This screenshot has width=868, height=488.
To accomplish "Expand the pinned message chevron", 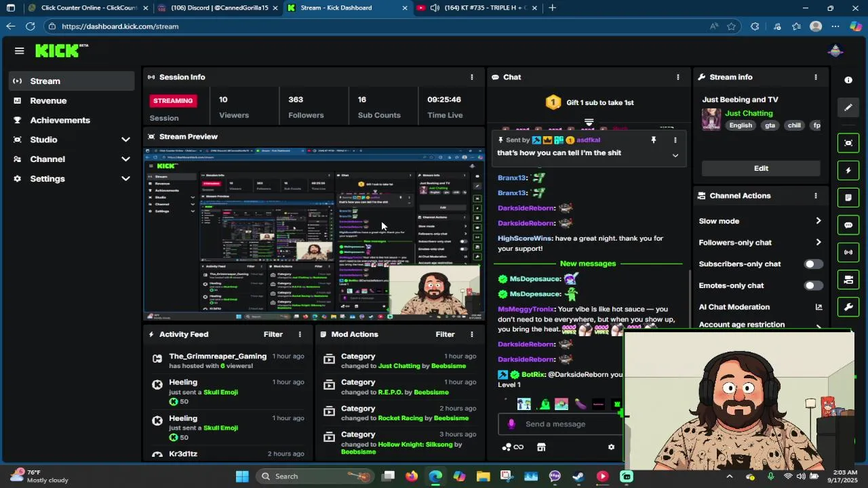I will point(675,156).
